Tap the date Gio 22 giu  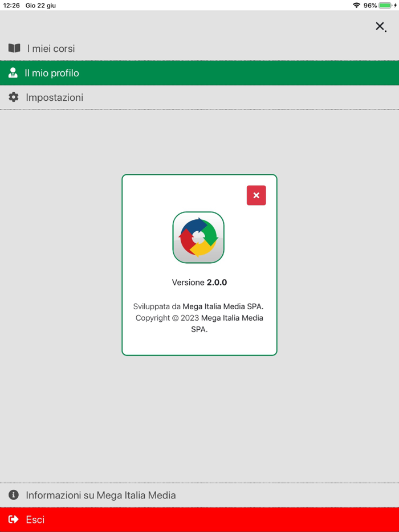click(40, 6)
